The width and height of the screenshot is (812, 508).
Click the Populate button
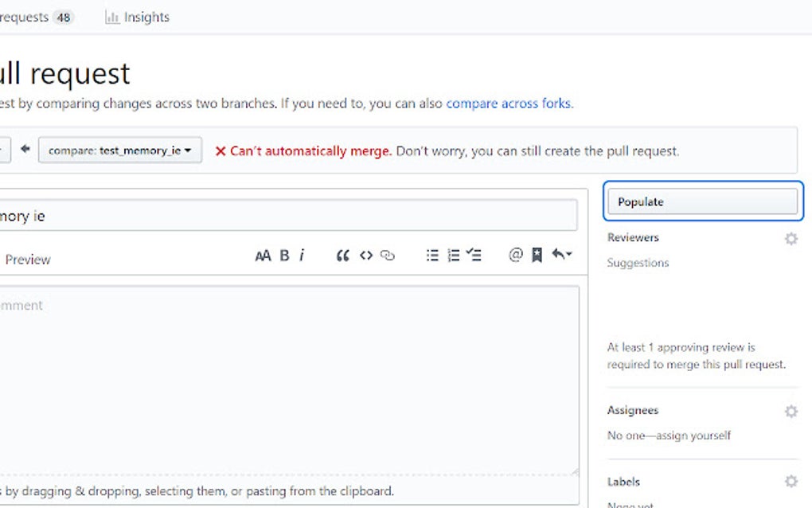tap(703, 201)
